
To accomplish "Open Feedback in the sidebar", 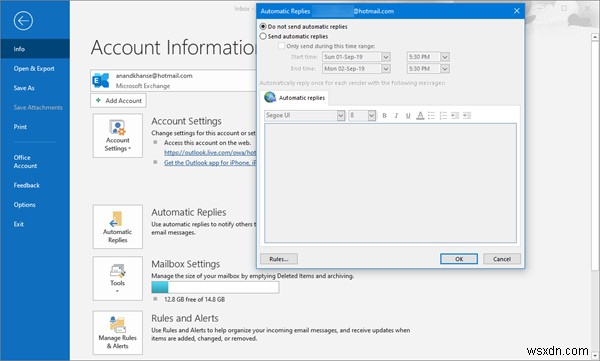I will [26, 185].
